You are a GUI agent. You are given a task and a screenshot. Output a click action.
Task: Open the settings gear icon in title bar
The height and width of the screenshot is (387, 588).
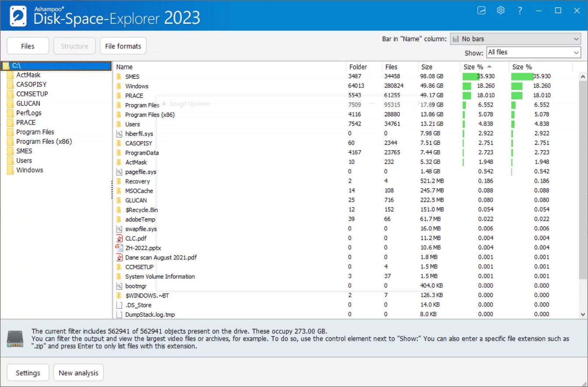[501, 10]
